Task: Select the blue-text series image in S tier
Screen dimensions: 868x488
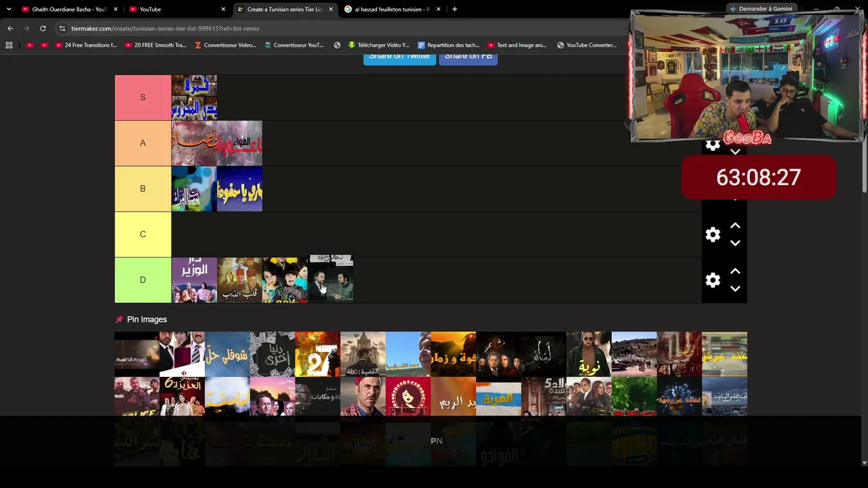Action: [194, 98]
